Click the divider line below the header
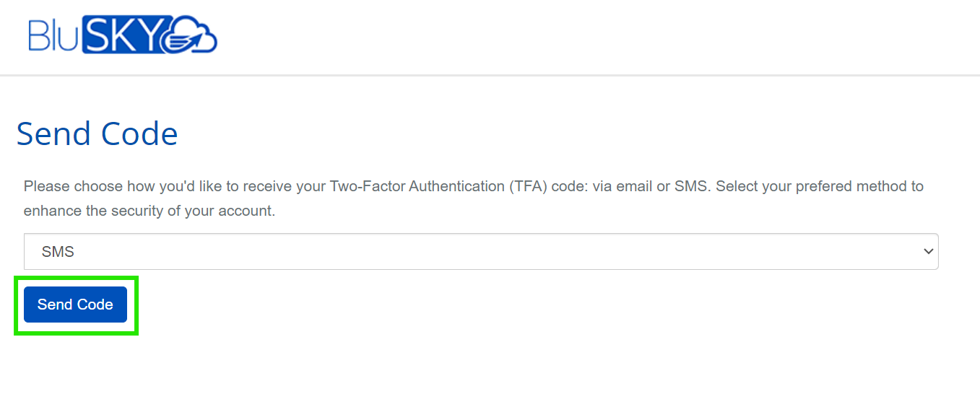 [x=490, y=75]
